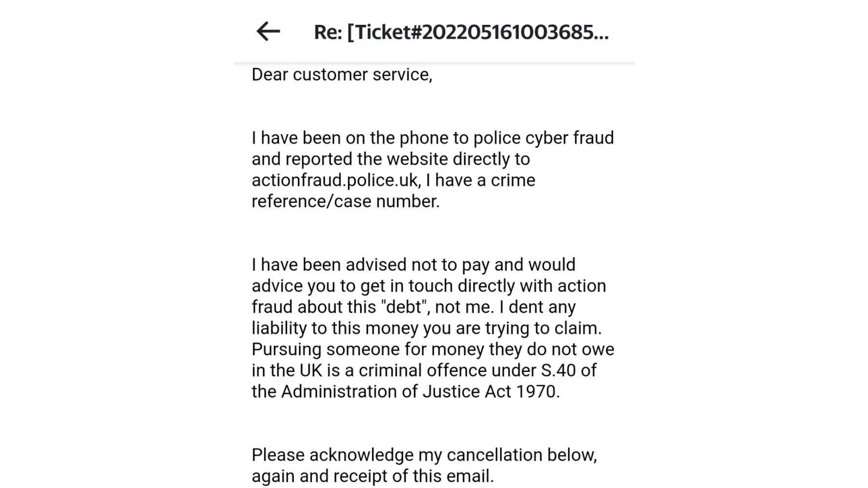Tap the back arrow icon
Viewport: 868px width, 488px height.
(x=268, y=32)
